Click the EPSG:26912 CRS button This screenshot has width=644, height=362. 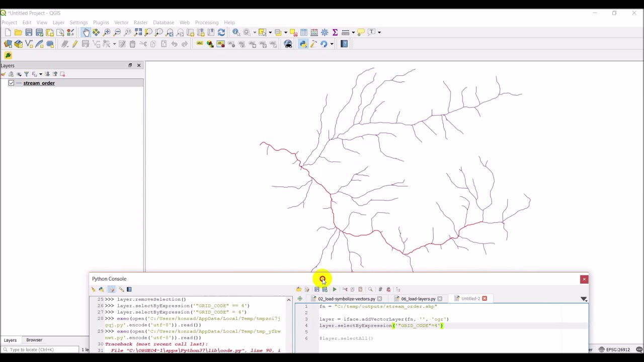tap(614, 349)
